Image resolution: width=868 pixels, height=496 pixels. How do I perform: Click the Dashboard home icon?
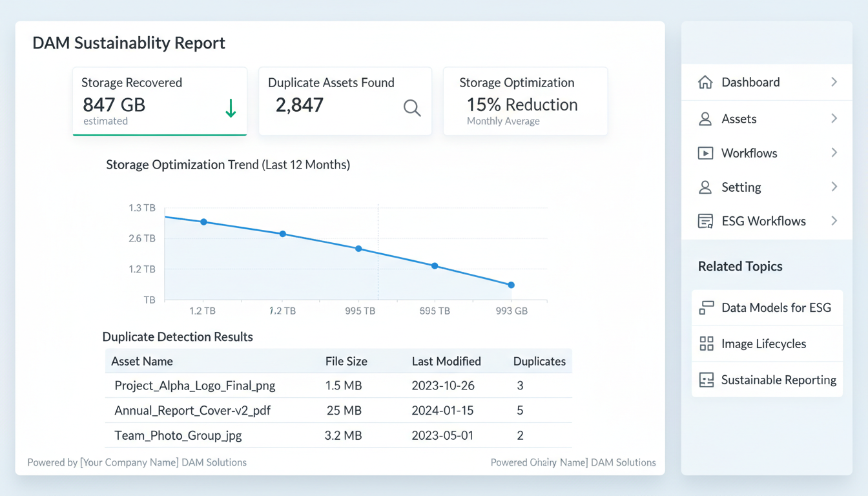pyautogui.click(x=706, y=82)
